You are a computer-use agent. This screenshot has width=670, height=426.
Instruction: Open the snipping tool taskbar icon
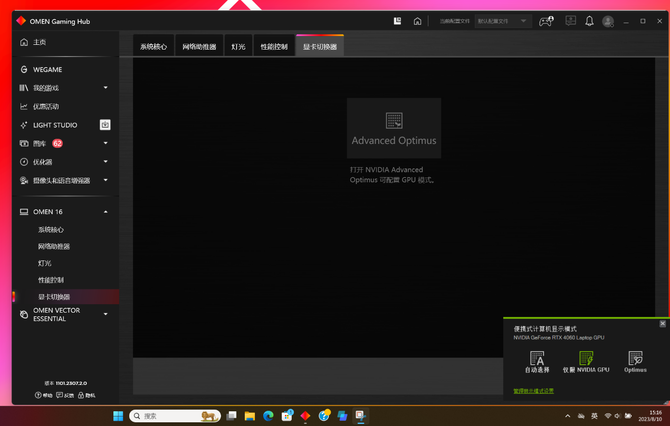(361, 416)
